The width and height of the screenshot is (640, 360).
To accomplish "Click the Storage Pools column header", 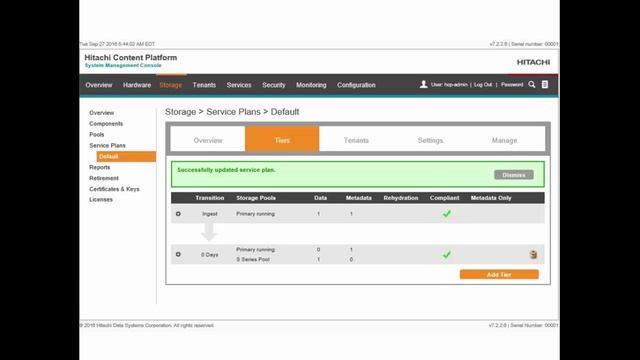I will tap(256, 198).
